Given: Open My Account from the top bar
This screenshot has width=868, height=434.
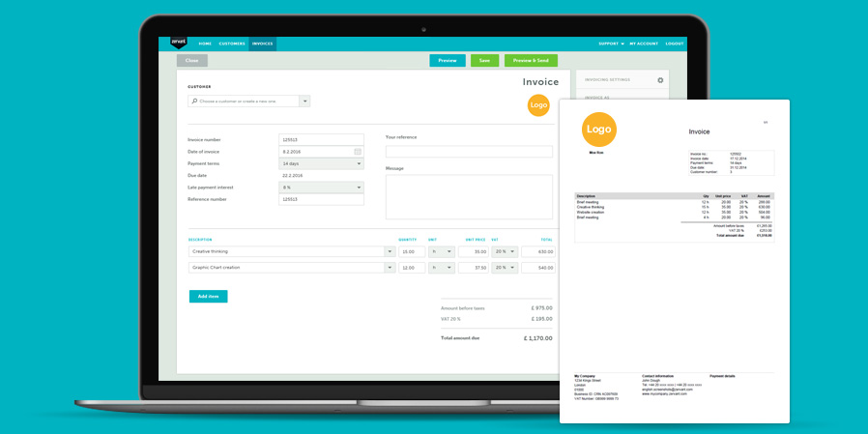Looking at the screenshot, I should coord(644,43).
